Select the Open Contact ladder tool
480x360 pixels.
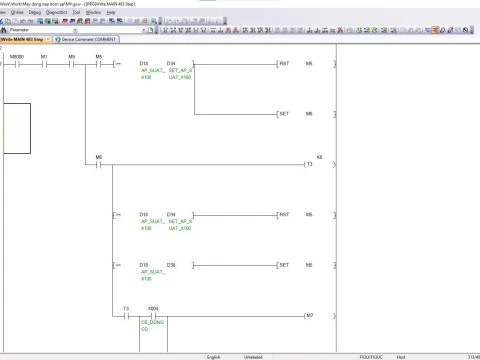pyautogui.click(x=165, y=30)
